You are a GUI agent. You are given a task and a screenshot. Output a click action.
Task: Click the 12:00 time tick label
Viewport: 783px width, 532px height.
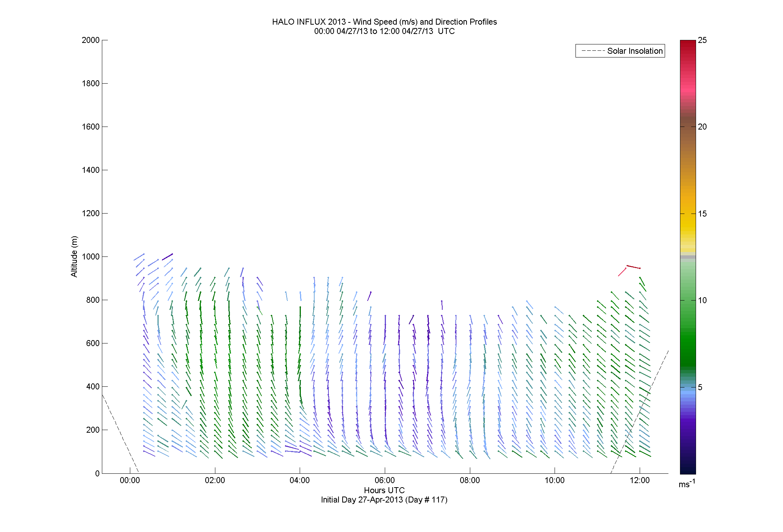tap(640, 480)
